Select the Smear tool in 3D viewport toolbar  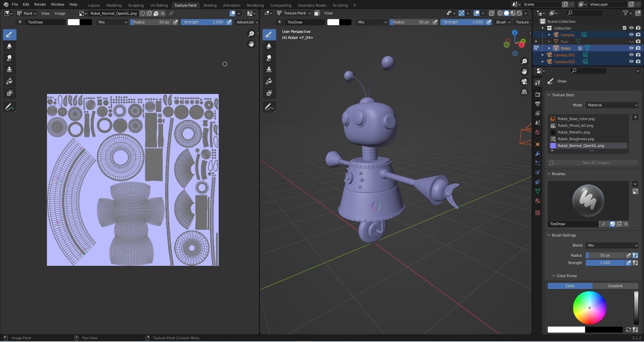(x=269, y=58)
